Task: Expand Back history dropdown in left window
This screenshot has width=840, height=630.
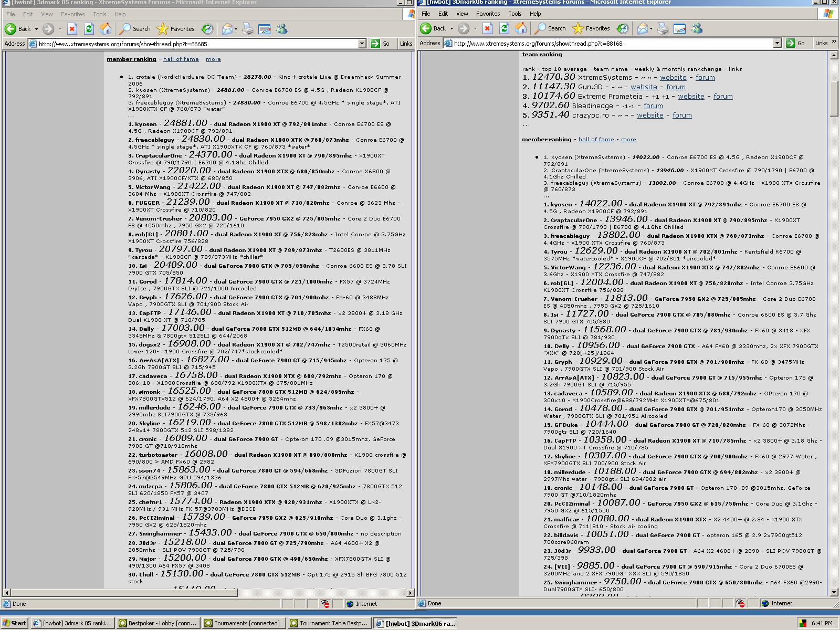Action: click(36, 29)
